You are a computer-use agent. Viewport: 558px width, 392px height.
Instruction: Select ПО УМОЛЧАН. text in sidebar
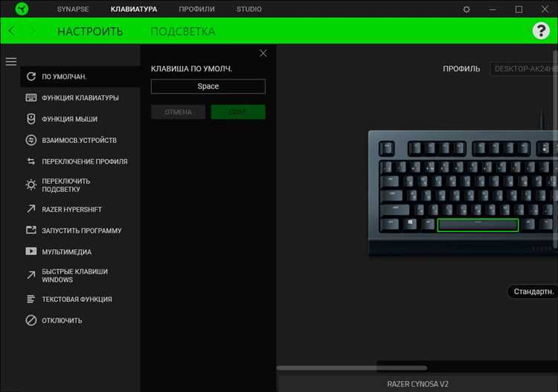tap(64, 77)
